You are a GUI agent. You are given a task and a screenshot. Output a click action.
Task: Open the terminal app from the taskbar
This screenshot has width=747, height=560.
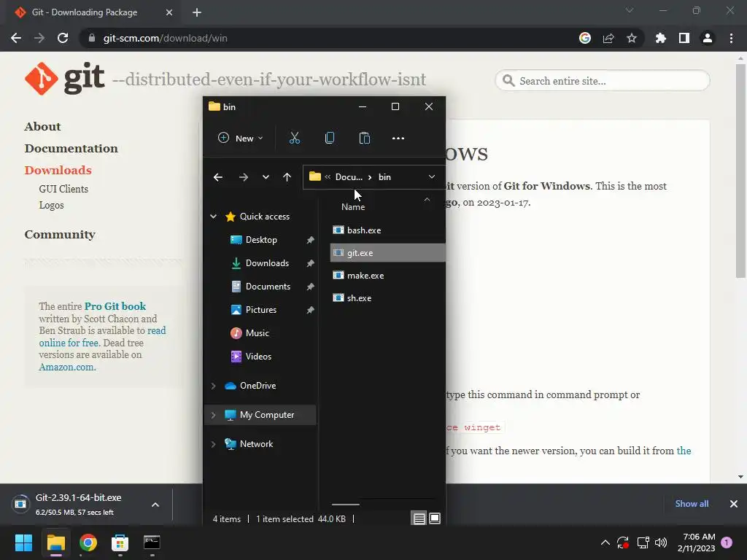pos(152,542)
